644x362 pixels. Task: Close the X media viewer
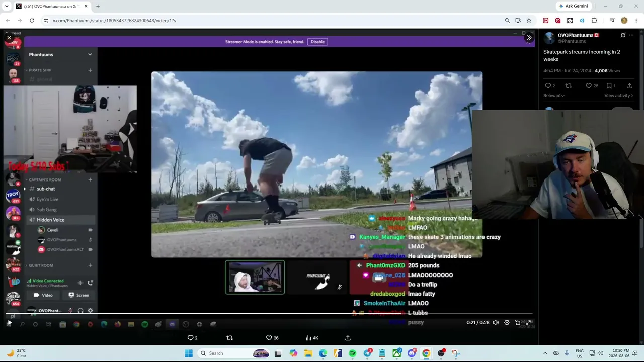9,38
